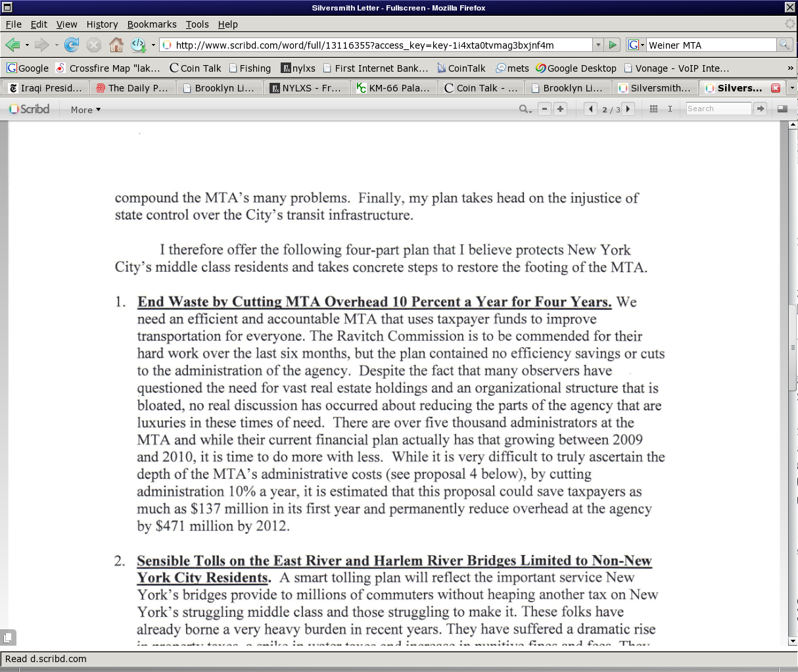The height and width of the screenshot is (672, 798).
Task: Open the Vonage - VoIP bookmark
Action: click(676, 68)
